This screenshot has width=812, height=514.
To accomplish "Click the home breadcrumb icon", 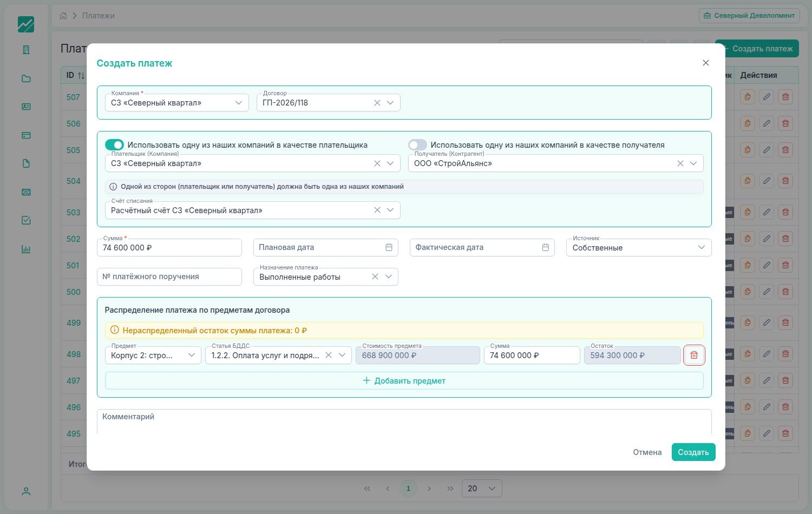I will point(63,16).
